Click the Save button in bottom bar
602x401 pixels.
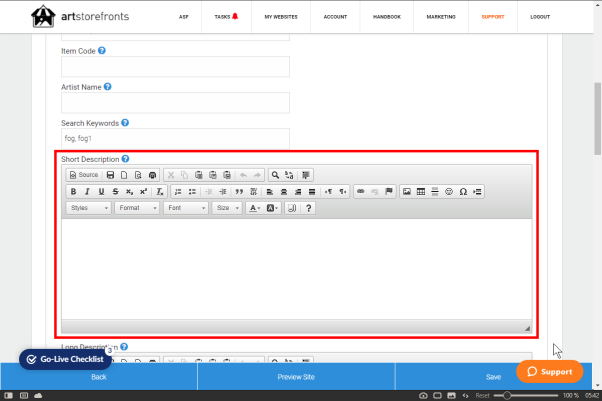click(493, 377)
